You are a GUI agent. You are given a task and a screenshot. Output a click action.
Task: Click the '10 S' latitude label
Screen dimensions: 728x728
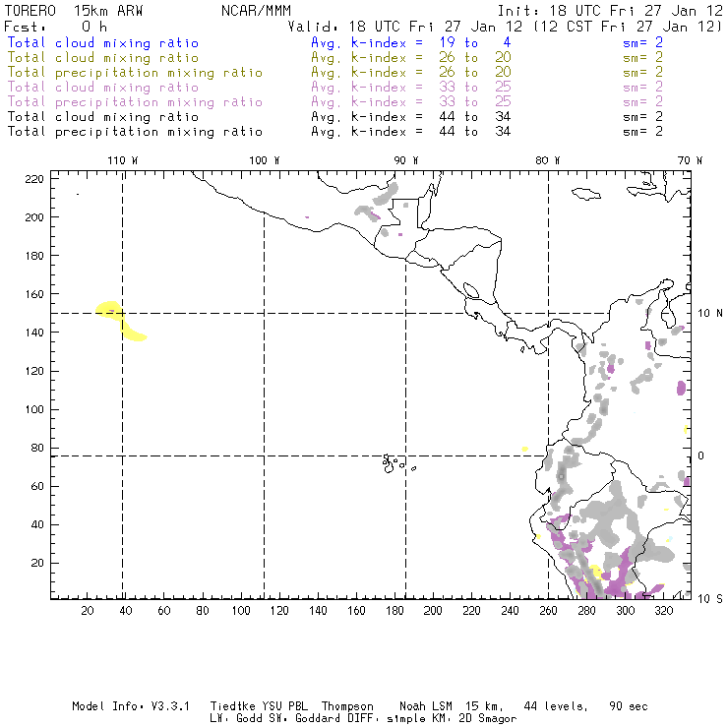[x=710, y=599]
